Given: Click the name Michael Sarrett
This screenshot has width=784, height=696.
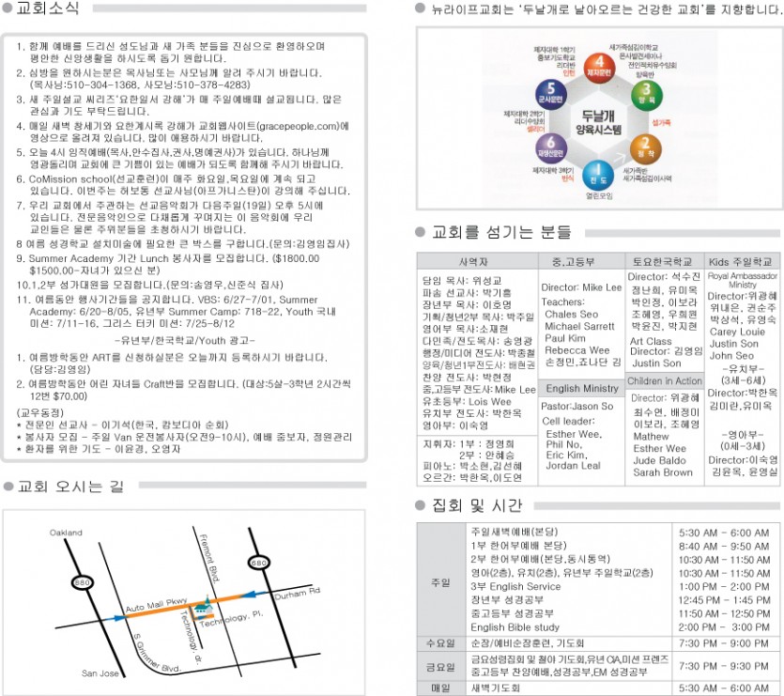Looking at the screenshot, I should click(x=579, y=326).
